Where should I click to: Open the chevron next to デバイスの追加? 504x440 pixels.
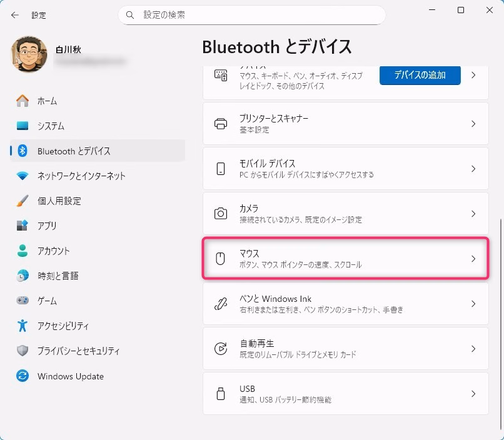pyautogui.click(x=473, y=75)
